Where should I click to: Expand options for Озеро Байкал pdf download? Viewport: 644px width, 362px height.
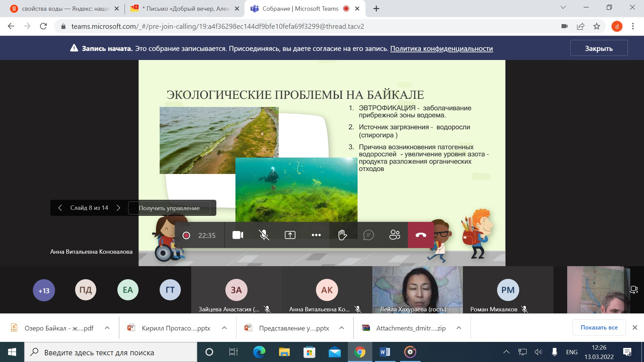click(107, 328)
